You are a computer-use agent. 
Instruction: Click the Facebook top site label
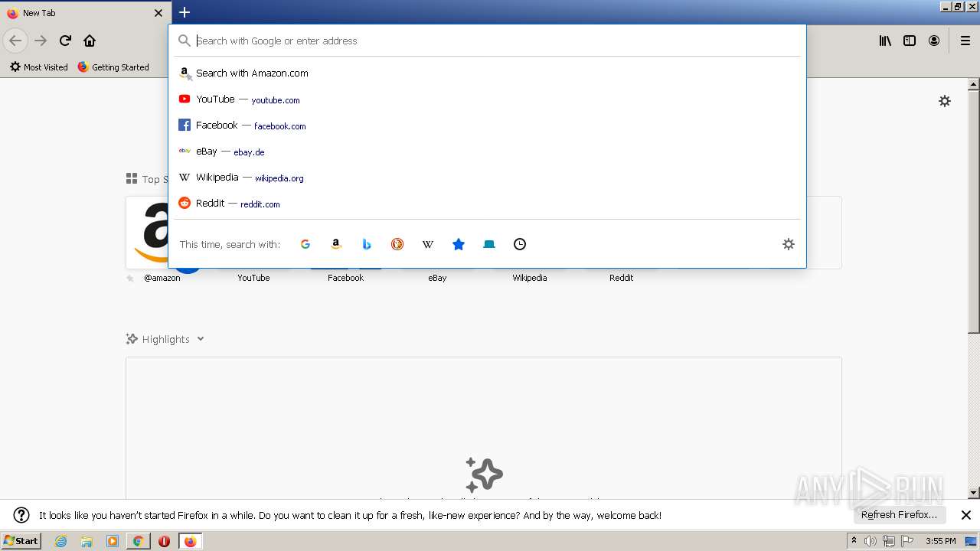345,278
